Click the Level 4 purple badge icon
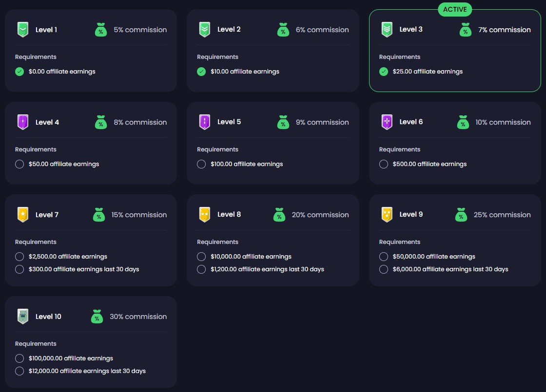Viewport: 546px width, 392px height. click(22, 122)
